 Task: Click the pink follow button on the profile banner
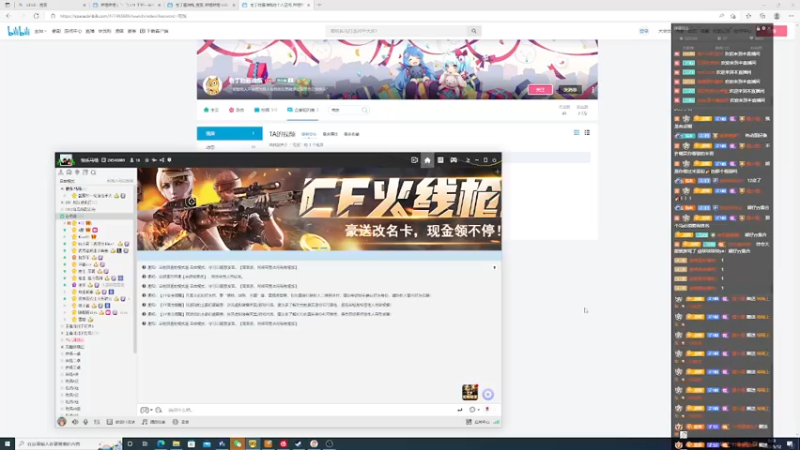pos(540,89)
